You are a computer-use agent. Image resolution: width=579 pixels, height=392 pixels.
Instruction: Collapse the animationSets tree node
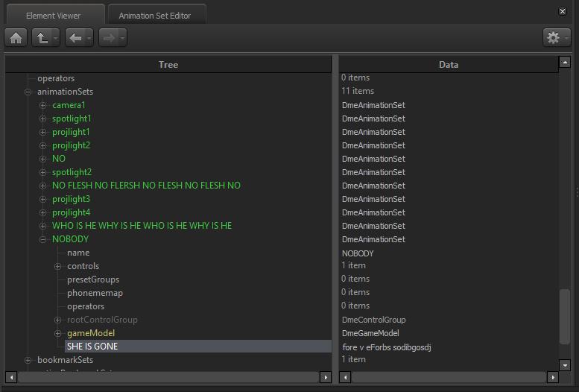[28, 92]
